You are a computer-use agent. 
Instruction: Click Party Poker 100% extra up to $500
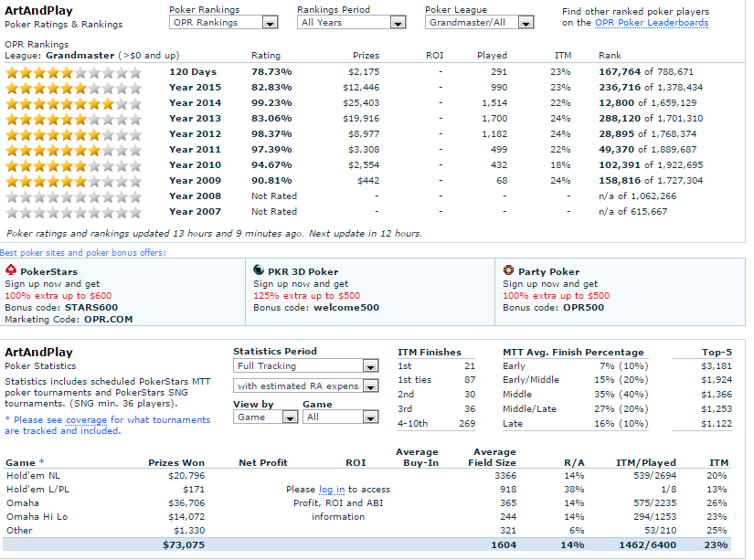(x=556, y=296)
